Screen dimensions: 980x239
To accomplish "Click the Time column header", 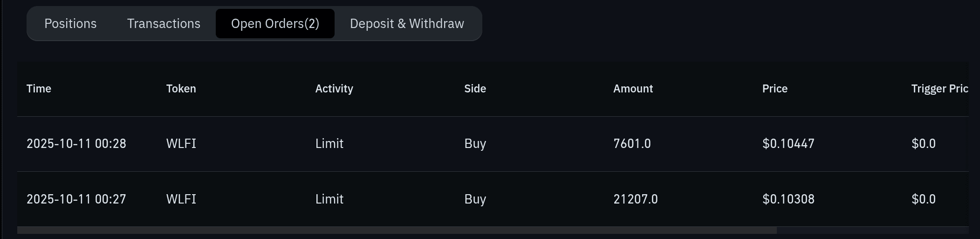I will 39,89.
